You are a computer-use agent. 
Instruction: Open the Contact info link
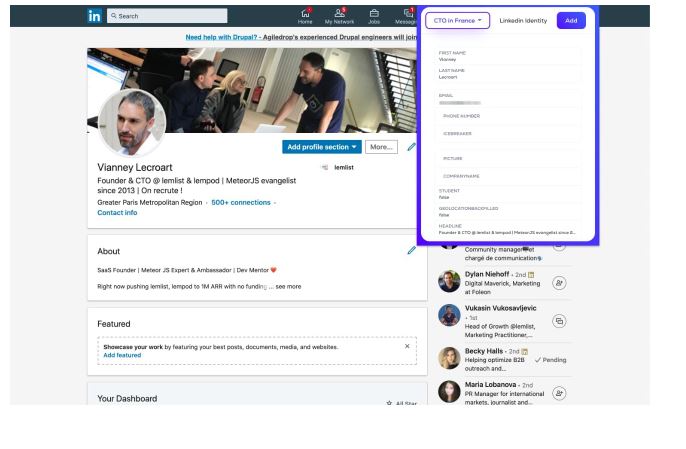(117, 213)
